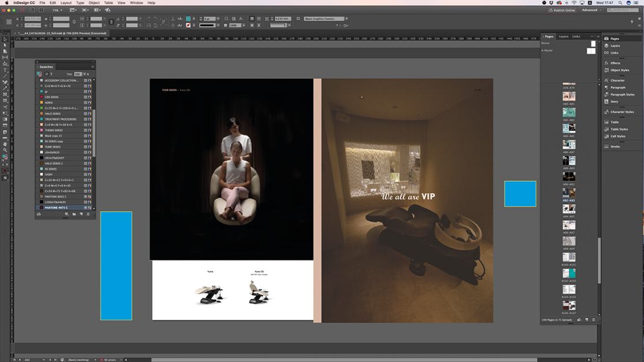Viewport: 644px width, 362px height.
Task: Toggle fill/stroke box in Swatches panel
Action: coord(39,74)
